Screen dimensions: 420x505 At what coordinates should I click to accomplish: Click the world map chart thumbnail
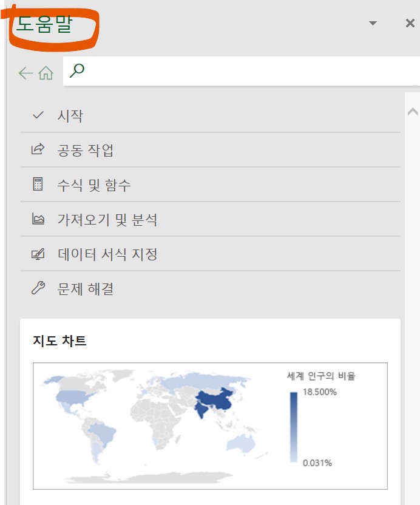pos(210,426)
